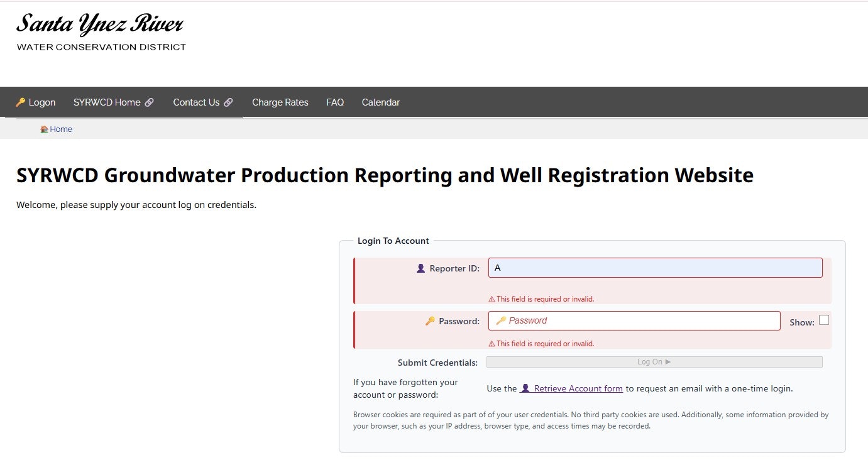This screenshot has height=470, width=868.
Task: Open the Retrieve Account form link
Action: coord(571,388)
